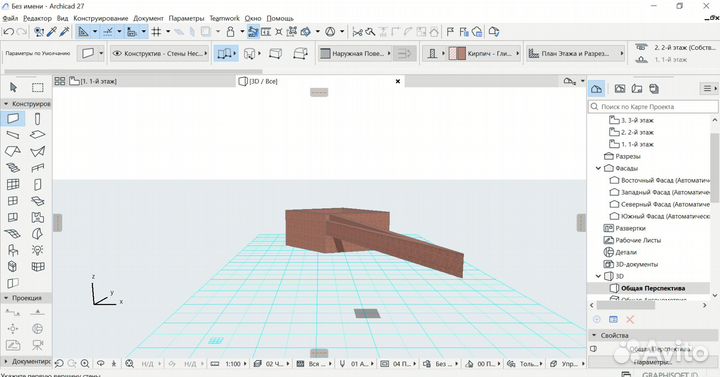Open the Конструирование menu
The width and height of the screenshot is (720, 377).
(101, 18)
